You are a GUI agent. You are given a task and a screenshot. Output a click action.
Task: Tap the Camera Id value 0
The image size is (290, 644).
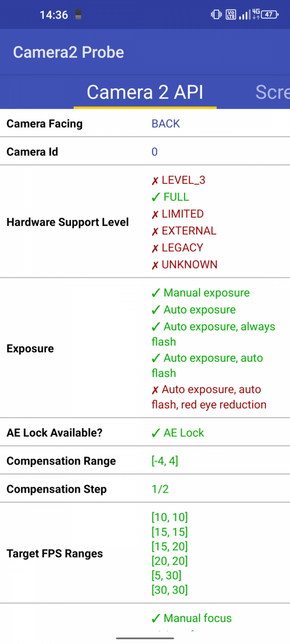pyautogui.click(x=155, y=152)
